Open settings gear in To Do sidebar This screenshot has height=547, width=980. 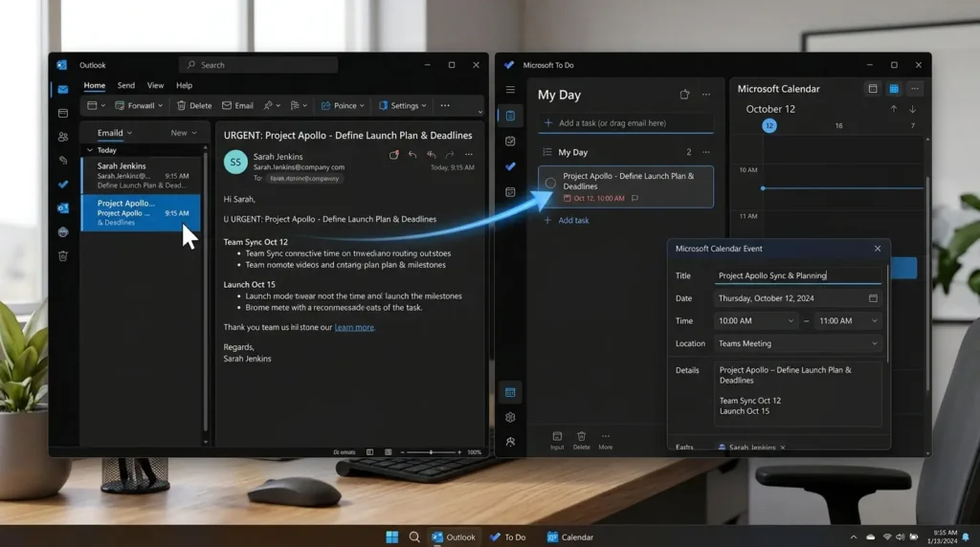click(x=511, y=417)
